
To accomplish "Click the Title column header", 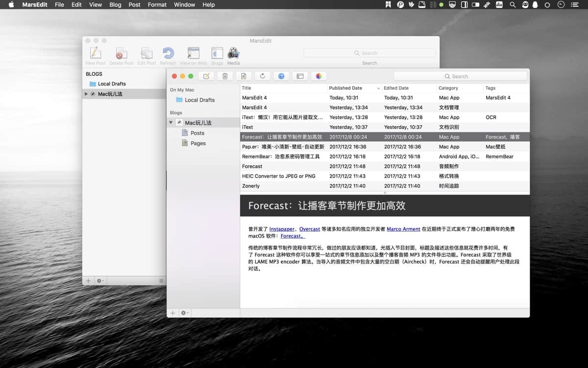I will click(x=284, y=88).
